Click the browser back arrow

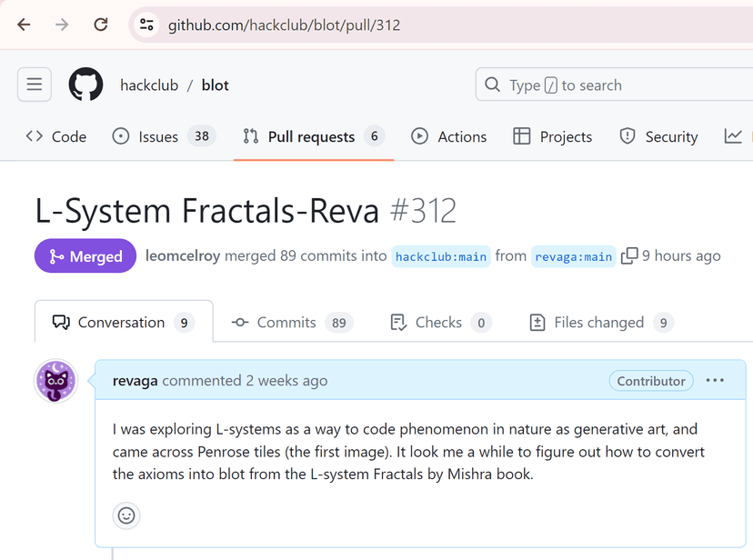tap(25, 25)
